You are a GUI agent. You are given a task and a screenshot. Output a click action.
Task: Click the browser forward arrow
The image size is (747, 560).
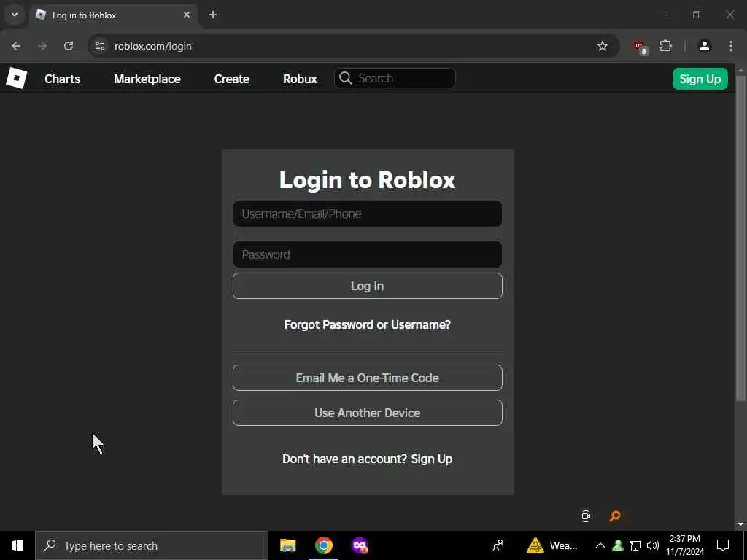click(x=42, y=46)
